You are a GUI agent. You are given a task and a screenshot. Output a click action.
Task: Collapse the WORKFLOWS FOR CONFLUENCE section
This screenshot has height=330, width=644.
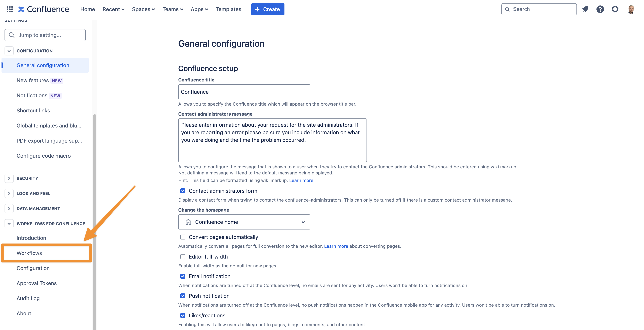pyautogui.click(x=9, y=223)
